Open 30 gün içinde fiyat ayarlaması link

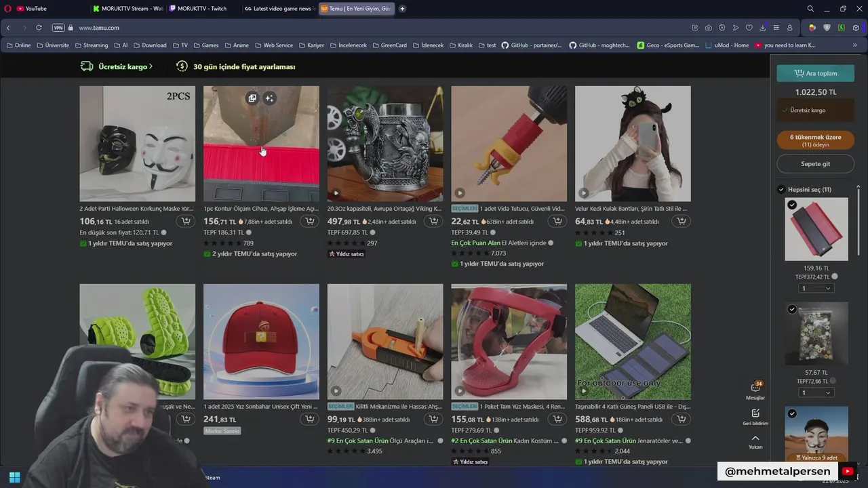point(235,66)
